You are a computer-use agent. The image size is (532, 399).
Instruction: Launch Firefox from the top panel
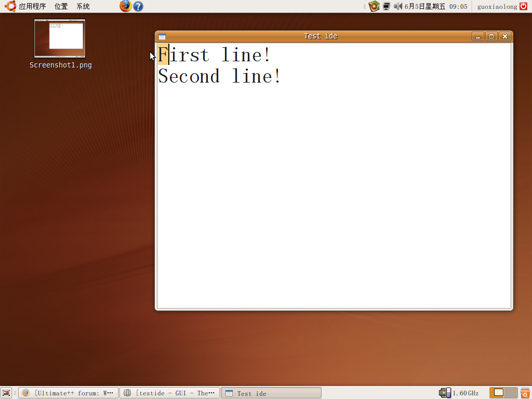point(125,6)
